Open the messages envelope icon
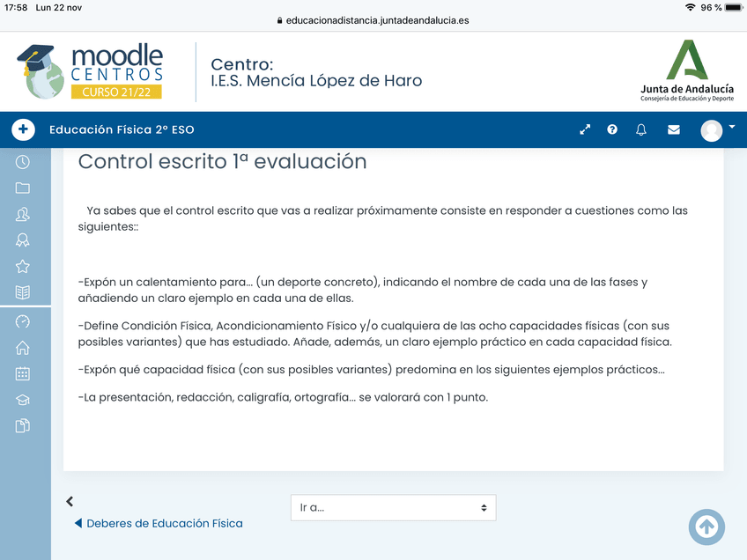747x560 pixels. pos(673,129)
